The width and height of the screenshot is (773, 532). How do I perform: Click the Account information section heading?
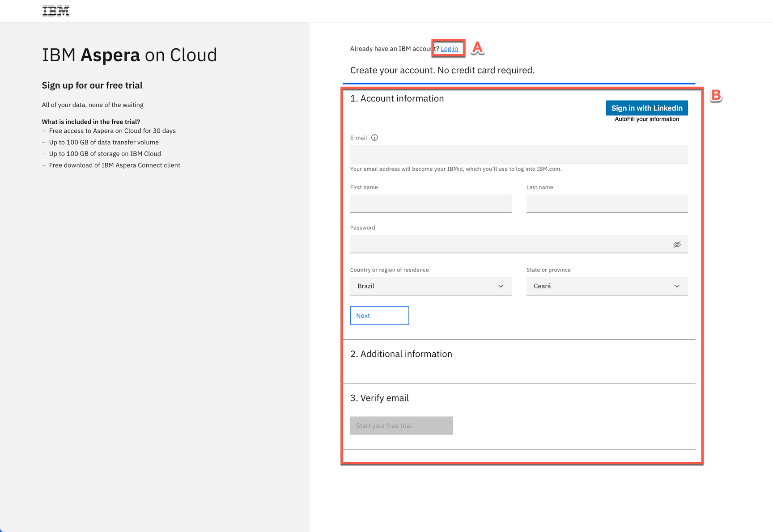coord(397,98)
